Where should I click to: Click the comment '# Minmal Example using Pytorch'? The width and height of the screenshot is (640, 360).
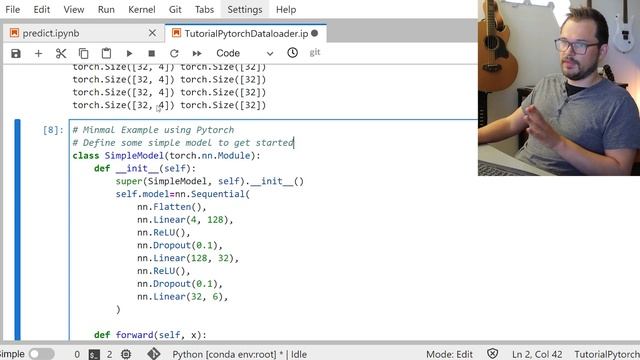pos(153,130)
